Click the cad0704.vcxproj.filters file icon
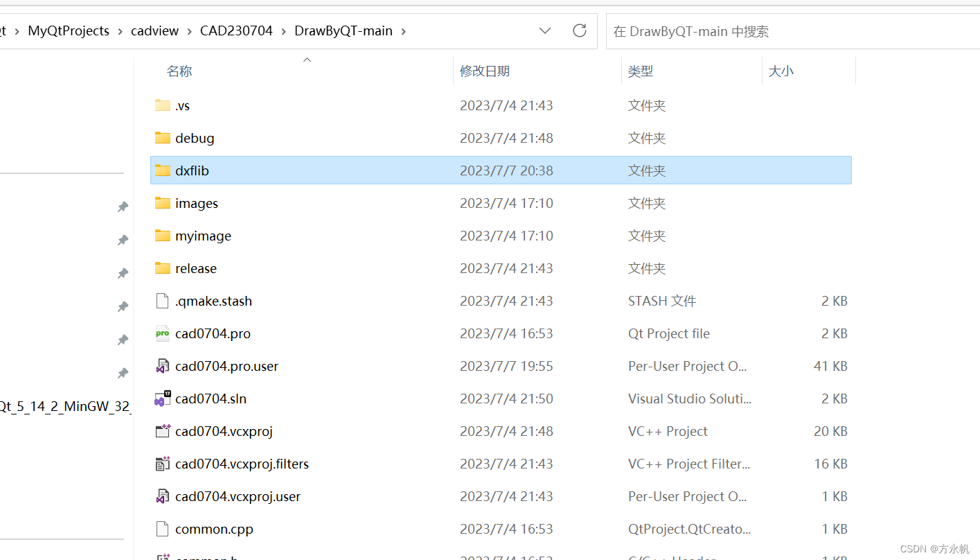 (163, 464)
